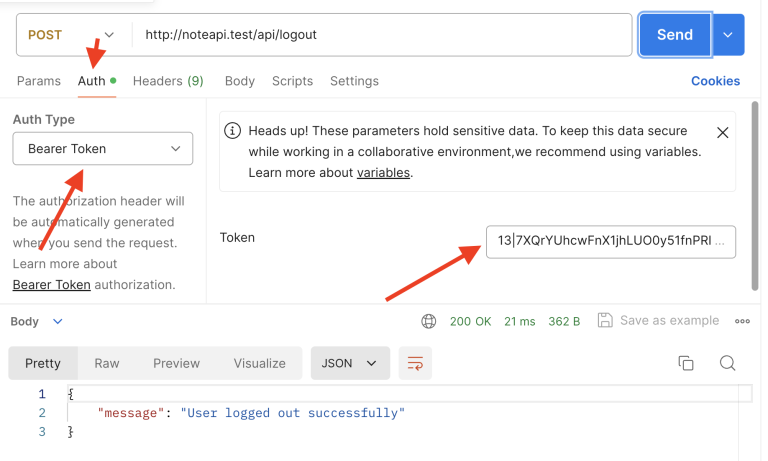Click the search magnifier icon in response

tap(728, 363)
